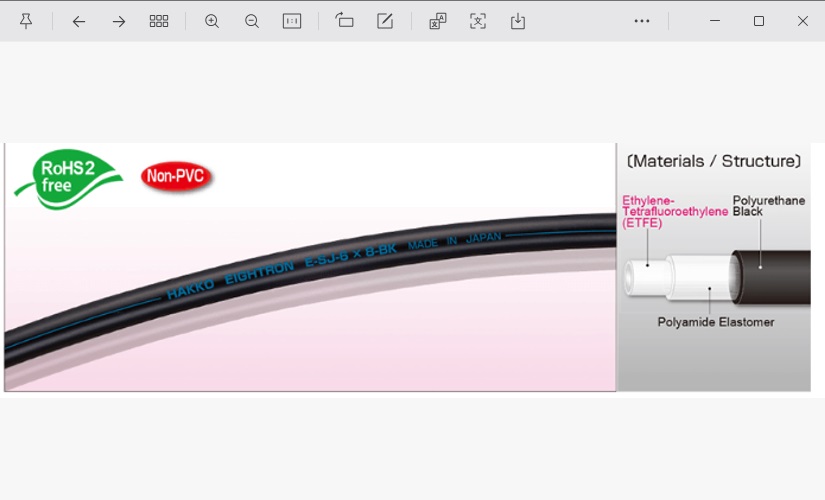Zoom out of the image
The image size is (825, 500).
252,21
